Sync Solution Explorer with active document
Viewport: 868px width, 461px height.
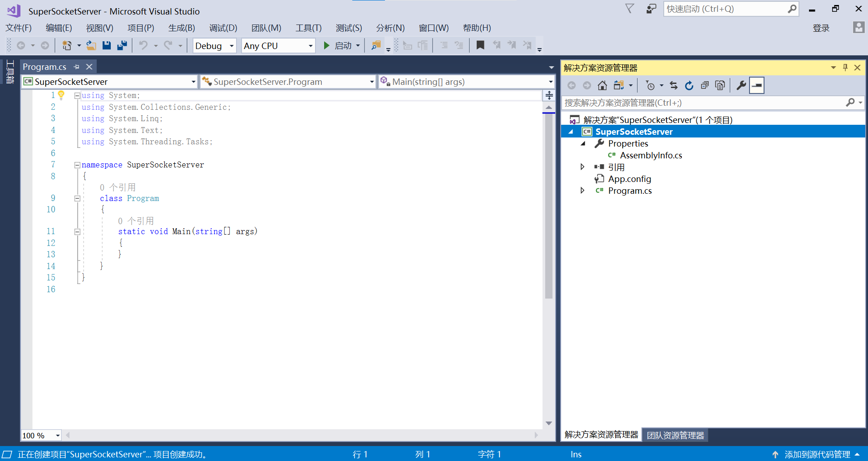pos(674,85)
